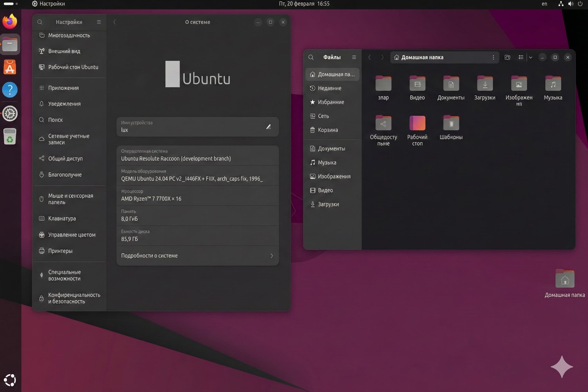Adjust system volume from top bar

pos(570,4)
